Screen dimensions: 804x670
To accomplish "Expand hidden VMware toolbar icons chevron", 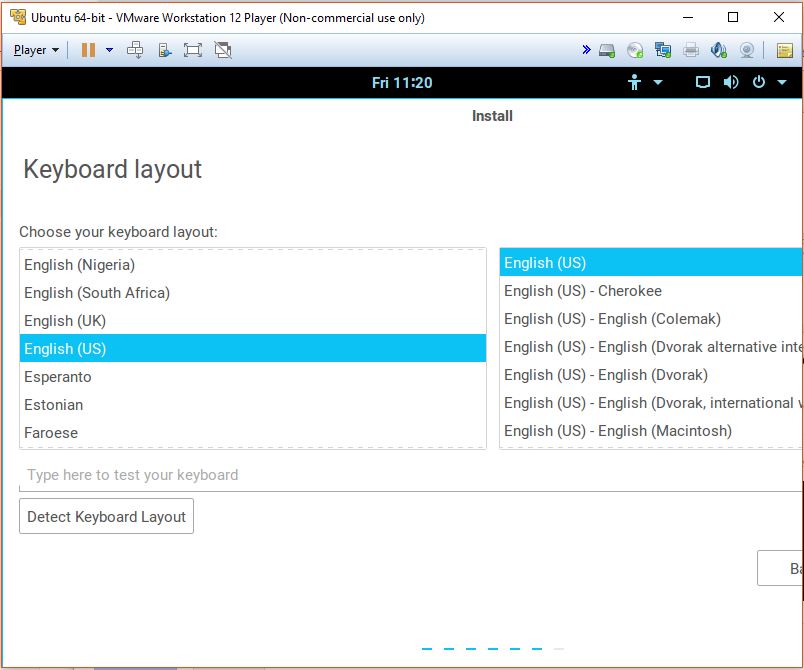I will (586, 49).
